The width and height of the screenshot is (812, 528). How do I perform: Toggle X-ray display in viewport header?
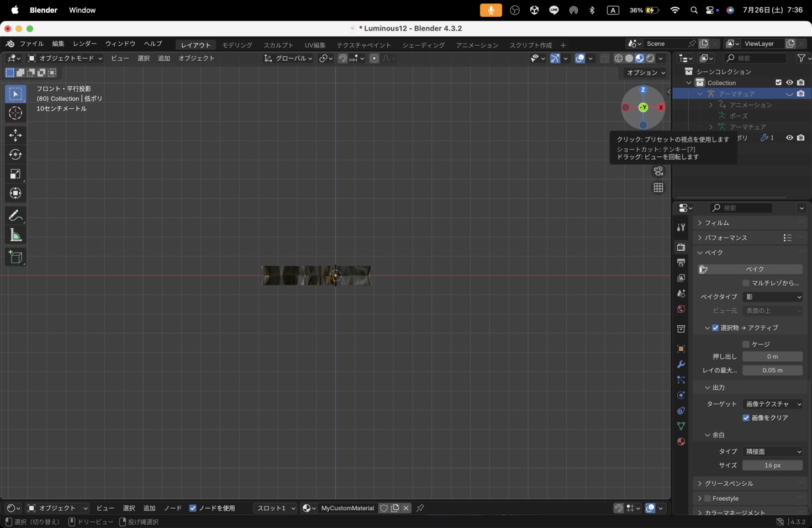(x=605, y=59)
